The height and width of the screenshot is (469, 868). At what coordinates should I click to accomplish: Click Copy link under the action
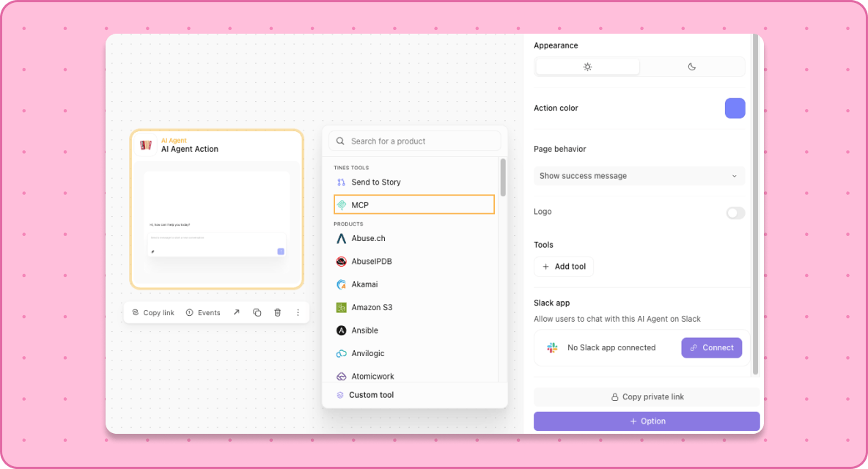(152, 312)
